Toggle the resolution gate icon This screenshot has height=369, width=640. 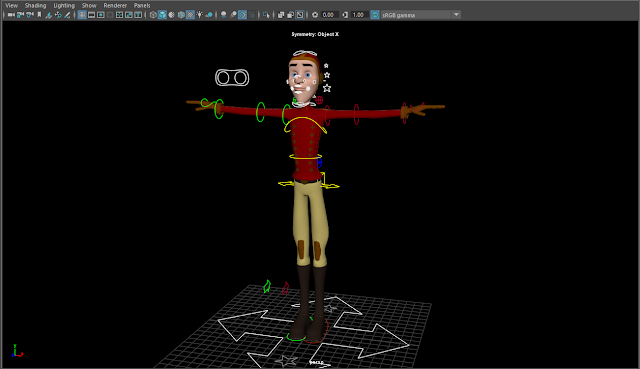100,15
